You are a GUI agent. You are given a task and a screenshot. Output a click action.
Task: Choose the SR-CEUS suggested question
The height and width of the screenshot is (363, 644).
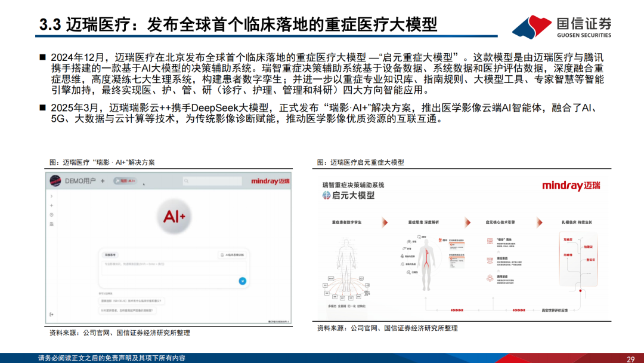pos(131,301)
